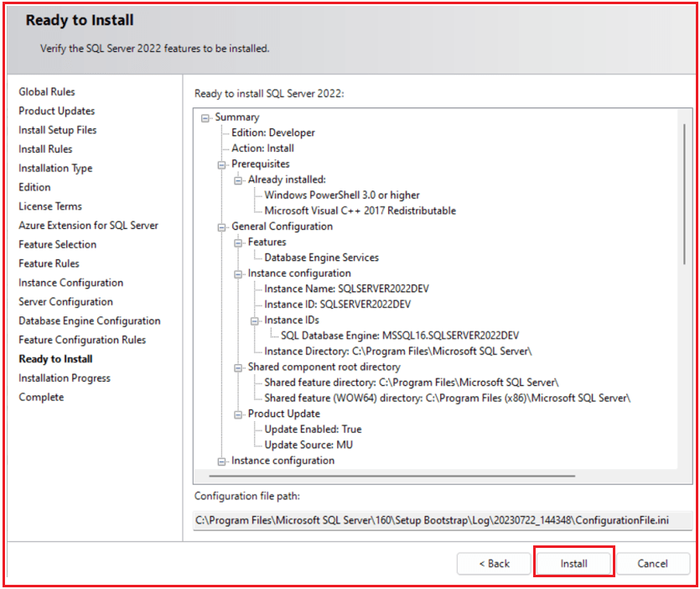The image size is (700, 589).
Task: Select the Server Configuration step
Action: click(x=65, y=302)
